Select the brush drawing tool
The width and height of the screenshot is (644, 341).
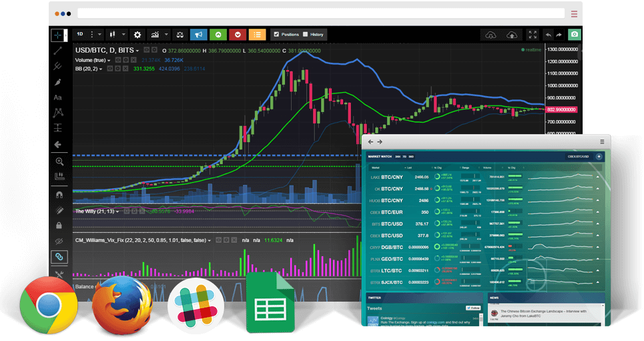[58, 82]
